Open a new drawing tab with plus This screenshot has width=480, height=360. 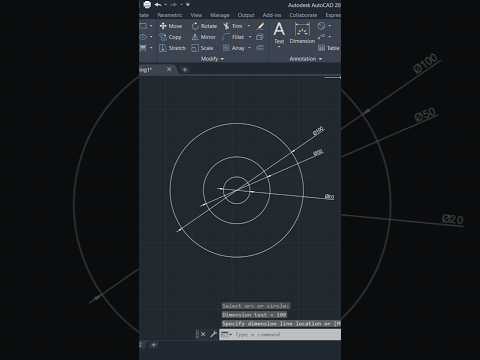[185, 70]
